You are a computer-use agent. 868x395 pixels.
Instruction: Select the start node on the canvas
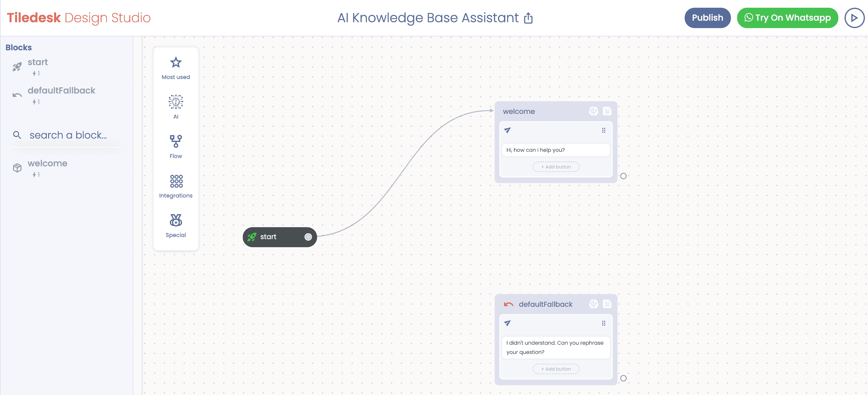point(280,237)
